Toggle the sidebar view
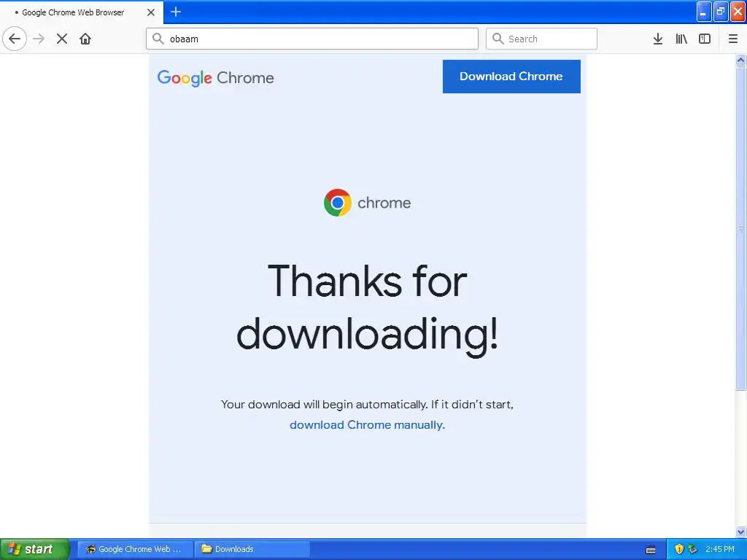The image size is (747, 560). click(705, 39)
